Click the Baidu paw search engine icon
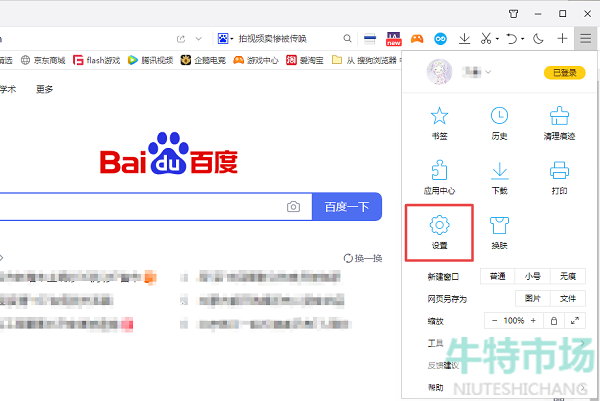The height and width of the screenshot is (401, 600). (223, 38)
